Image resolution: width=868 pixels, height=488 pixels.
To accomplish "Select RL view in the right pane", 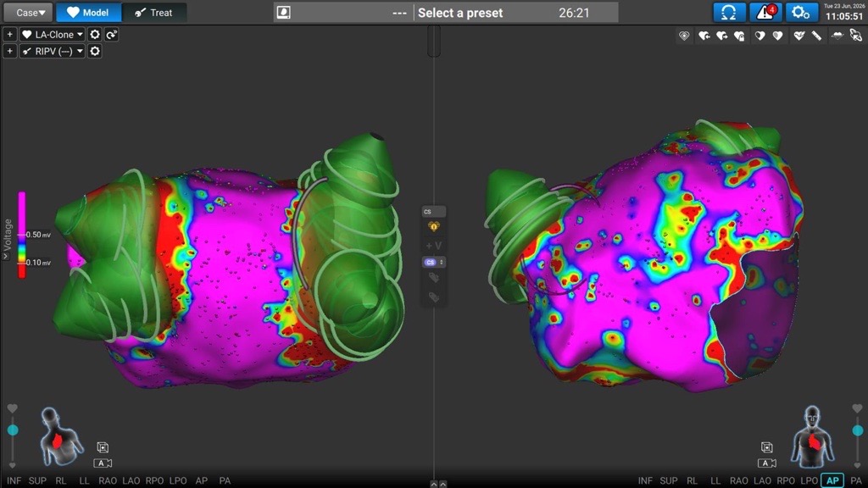I will pyautogui.click(x=692, y=481).
